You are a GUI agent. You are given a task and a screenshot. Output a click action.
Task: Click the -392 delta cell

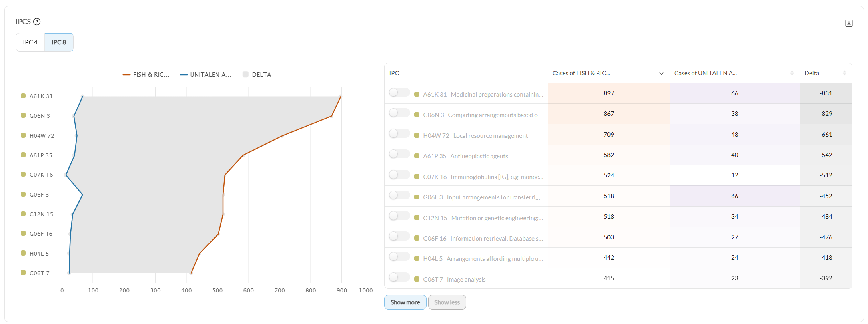[826, 278]
